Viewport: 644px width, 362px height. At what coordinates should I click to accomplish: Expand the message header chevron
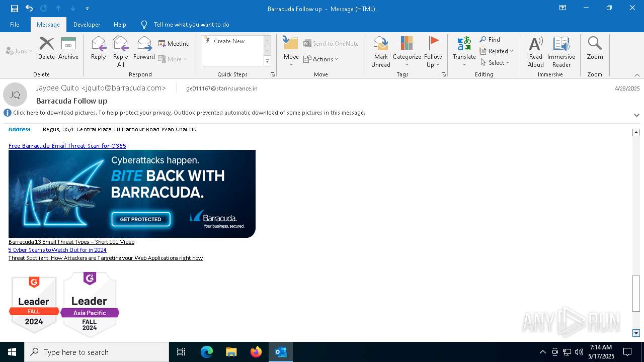pyautogui.click(x=636, y=115)
